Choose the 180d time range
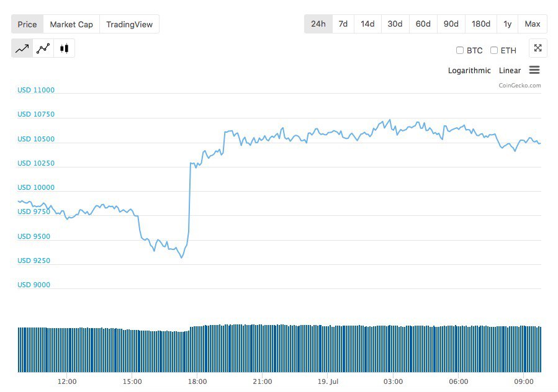 point(481,24)
